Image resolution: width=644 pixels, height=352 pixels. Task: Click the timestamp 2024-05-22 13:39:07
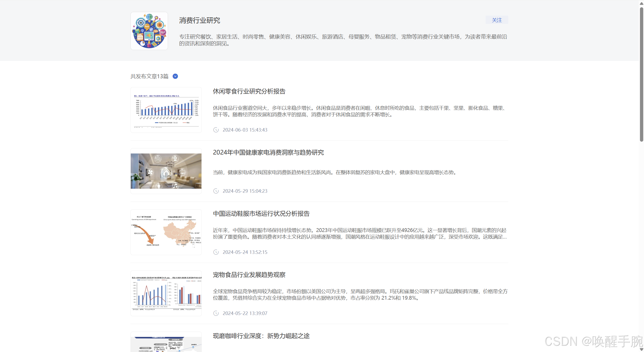[245, 313]
